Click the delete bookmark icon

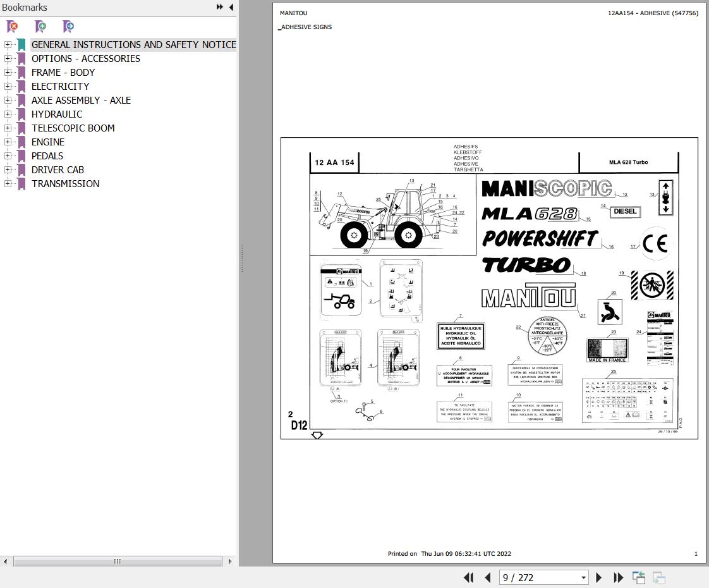click(13, 27)
